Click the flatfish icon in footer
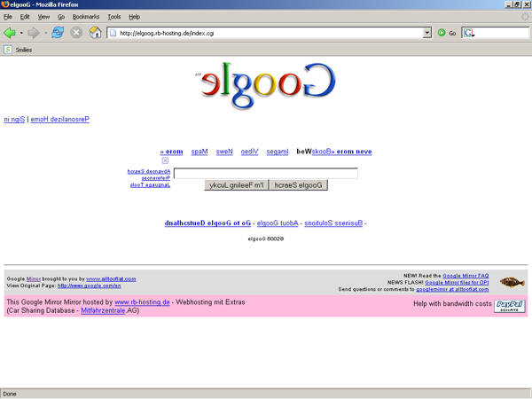Viewport: 532px width, 399px height. (x=510, y=282)
